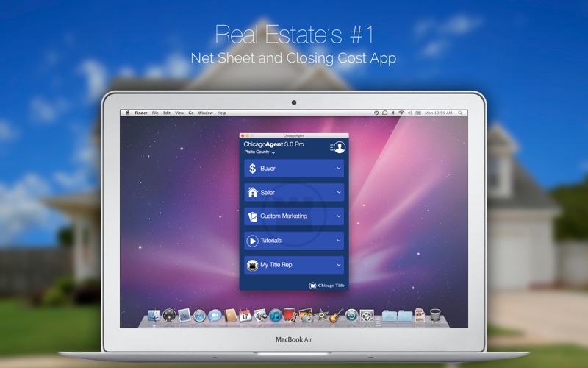This screenshot has width=588, height=368.
Task: Minimize the ChicagoAgent window
Action: pyautogui.click(x=247, y=135)
